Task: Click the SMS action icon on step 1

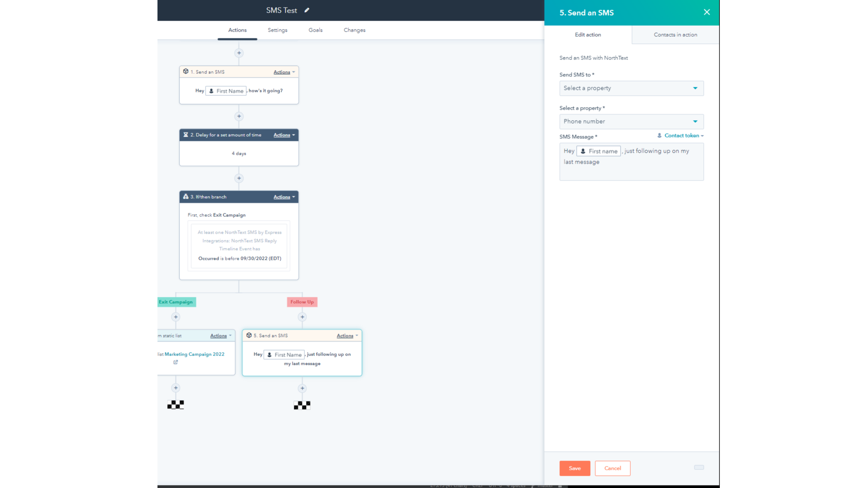Action: (186, 72)
